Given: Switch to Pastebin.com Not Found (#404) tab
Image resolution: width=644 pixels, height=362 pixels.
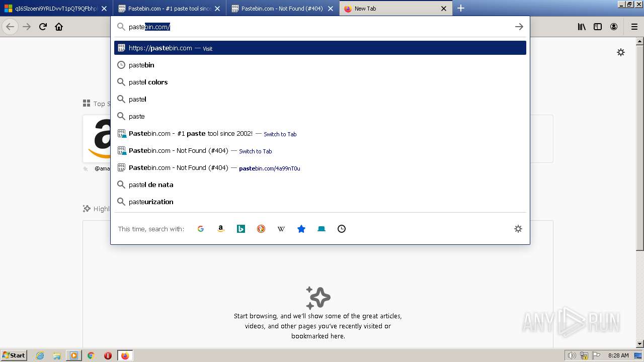Looking at the screenshot, I should pos(282,9).
